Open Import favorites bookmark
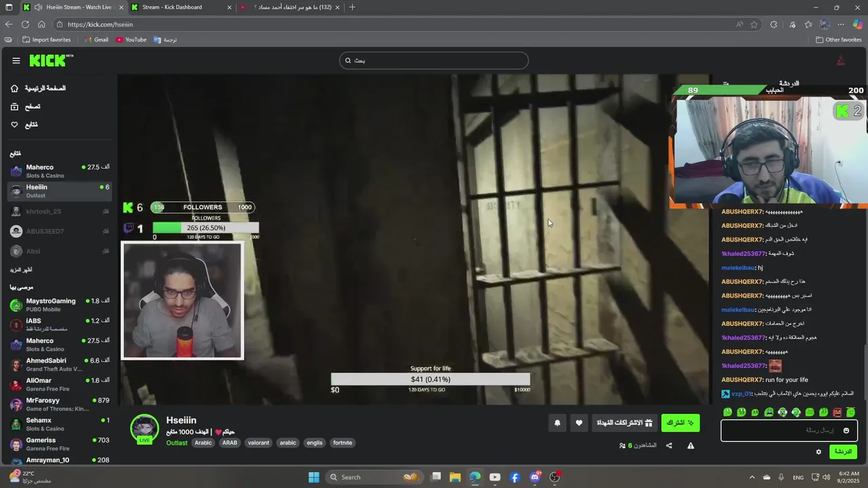The width and height of the screenshot is (868, 488). pos(46,40)
